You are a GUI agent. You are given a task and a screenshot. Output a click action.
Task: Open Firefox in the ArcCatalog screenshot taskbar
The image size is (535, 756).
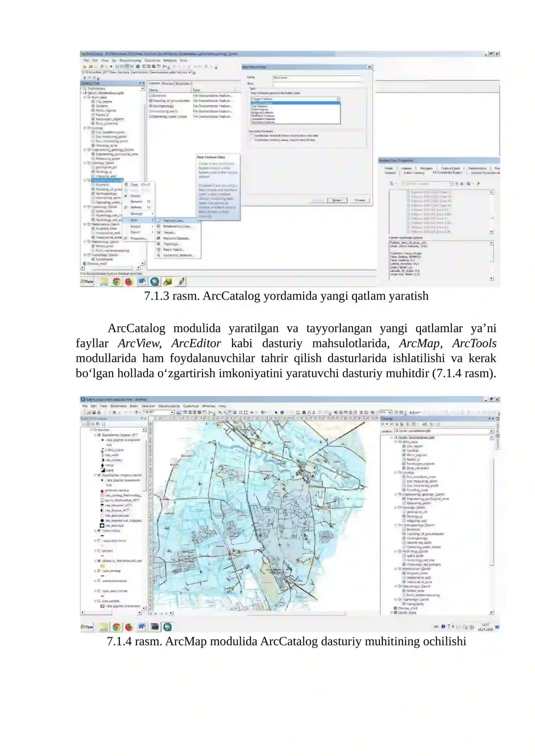coord(129,282)
